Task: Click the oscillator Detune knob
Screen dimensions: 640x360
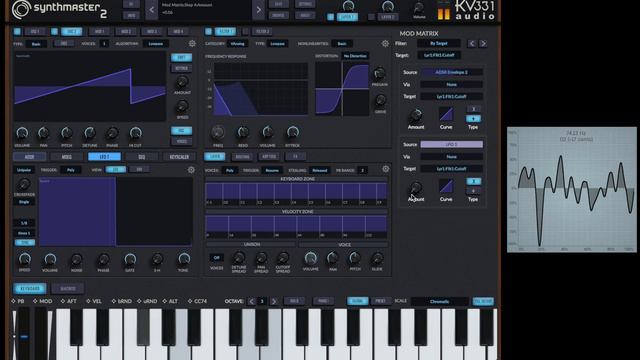Action: pyautogui.click(x=89, y=133)
